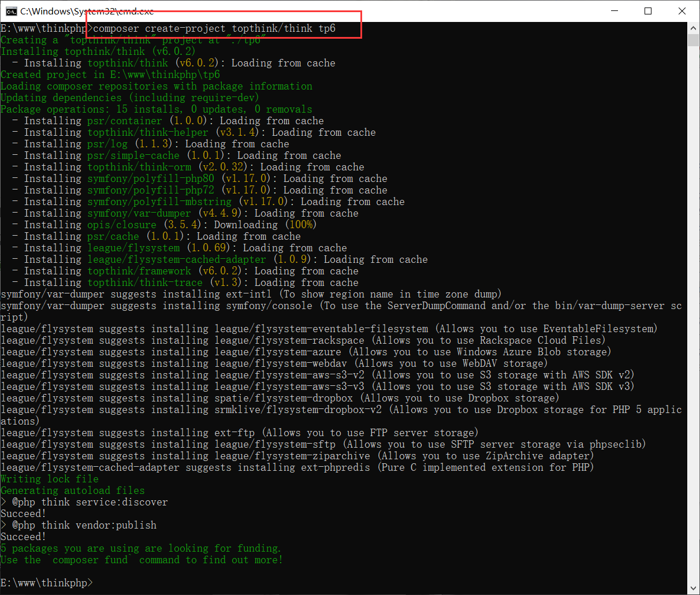This screenshot has width=700, height=595.
Task: Click '5 packages you are using' funding line
Action: pos(141,548)
